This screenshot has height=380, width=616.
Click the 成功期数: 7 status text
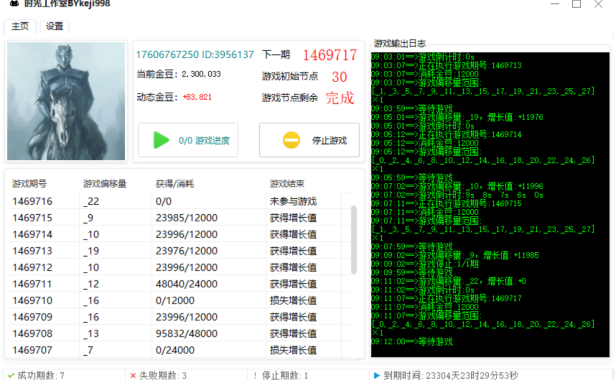tap(41, 375)
